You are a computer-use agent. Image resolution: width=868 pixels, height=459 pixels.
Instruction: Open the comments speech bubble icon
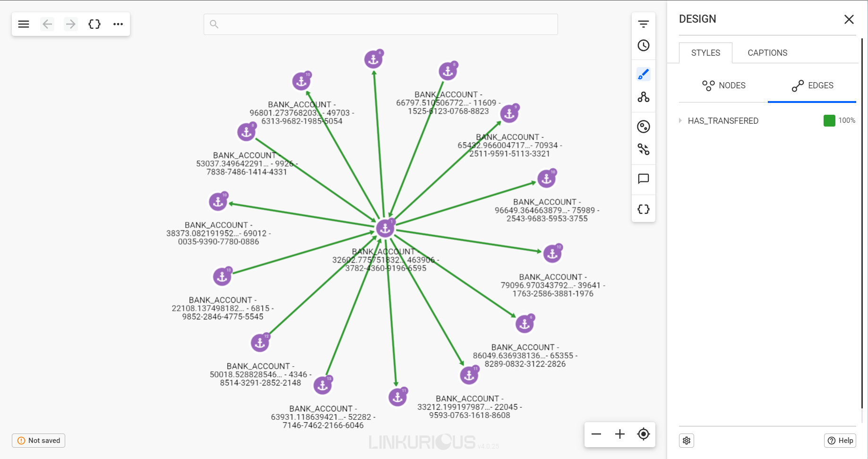[643, 179]
